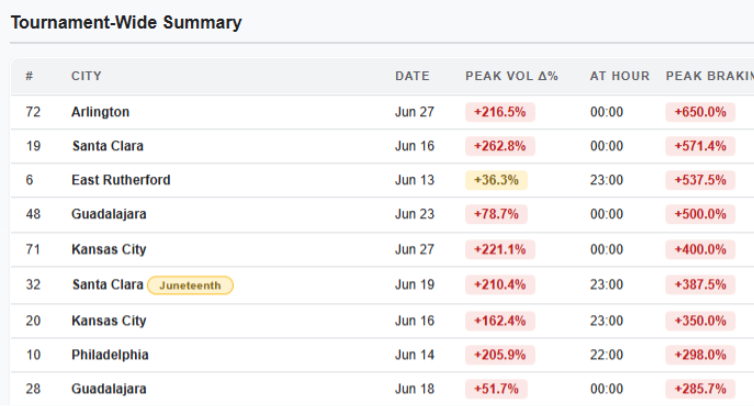This screenshot has width=754, height=406.
Task: Click Jun 27 in the Arlington row
Action: pyautogui.click(x=415, y=112)
